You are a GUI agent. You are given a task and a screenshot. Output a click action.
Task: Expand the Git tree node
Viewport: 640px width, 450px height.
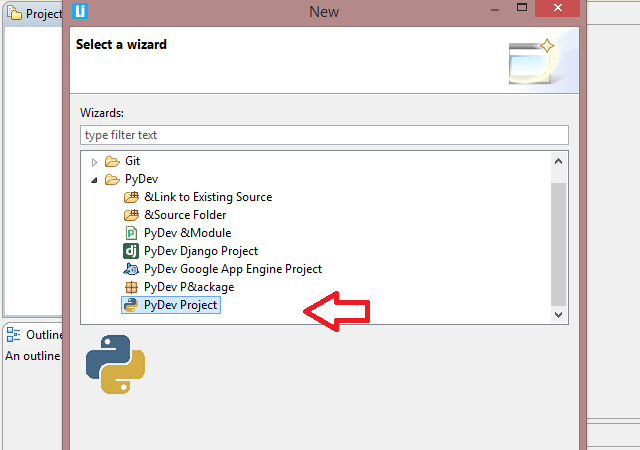[95, 161]
